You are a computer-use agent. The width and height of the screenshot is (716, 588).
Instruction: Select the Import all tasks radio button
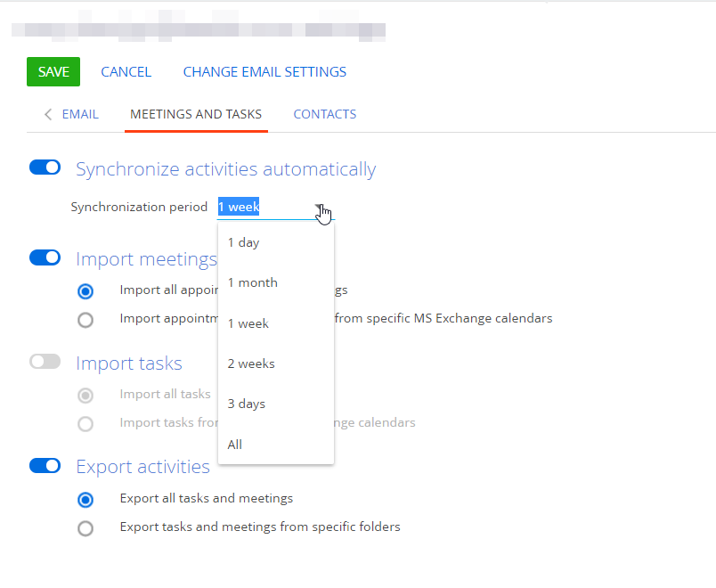coord(85,396)
